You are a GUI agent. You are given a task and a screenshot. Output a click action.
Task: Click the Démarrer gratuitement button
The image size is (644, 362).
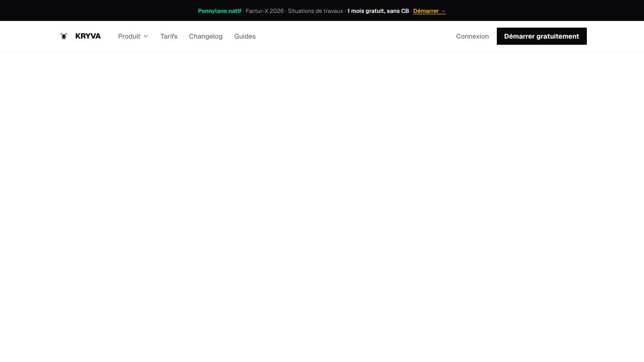click(542, 36)
